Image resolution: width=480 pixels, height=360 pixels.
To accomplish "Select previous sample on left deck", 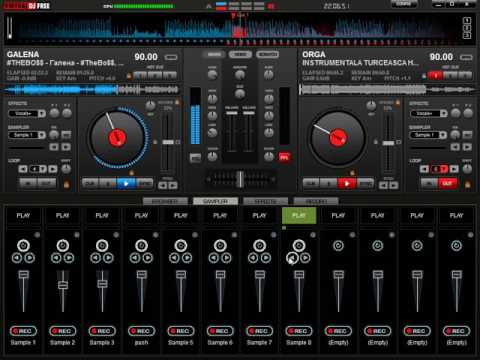I will click(54, 147).
